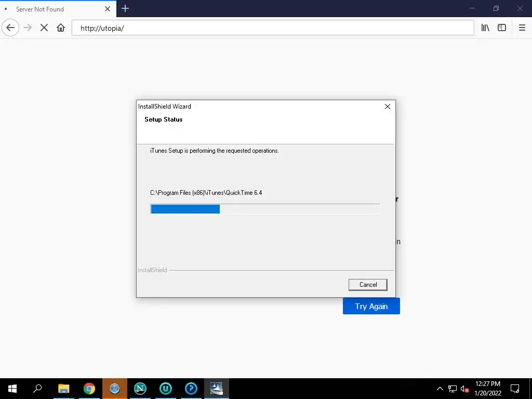
Task: Stop loading the page with the X icon
Action: click(x=44, y=28)
